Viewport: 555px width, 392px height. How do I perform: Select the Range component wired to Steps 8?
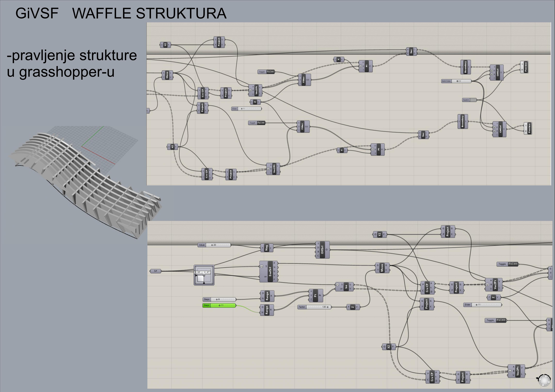click(267, 296)
